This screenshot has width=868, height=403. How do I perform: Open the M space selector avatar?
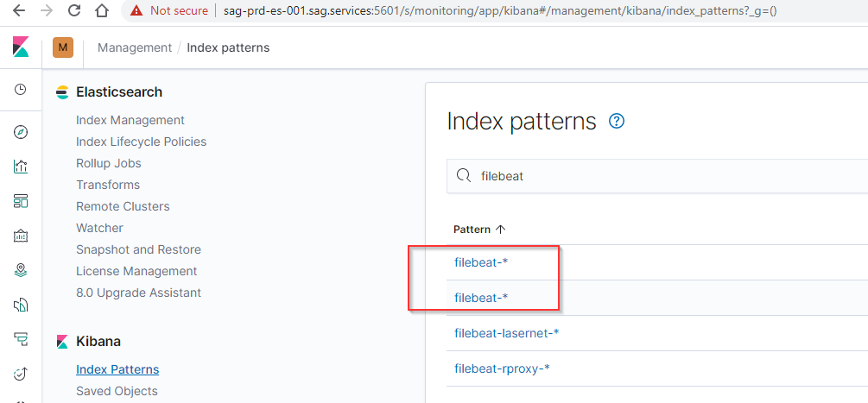point(63,47)
